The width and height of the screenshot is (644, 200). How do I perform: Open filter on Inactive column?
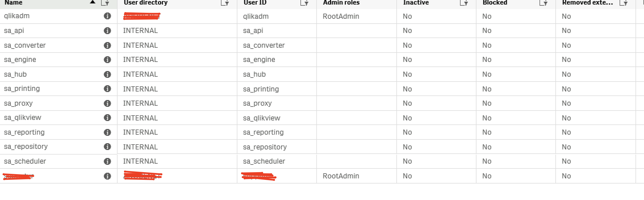[x=464, y=3]
